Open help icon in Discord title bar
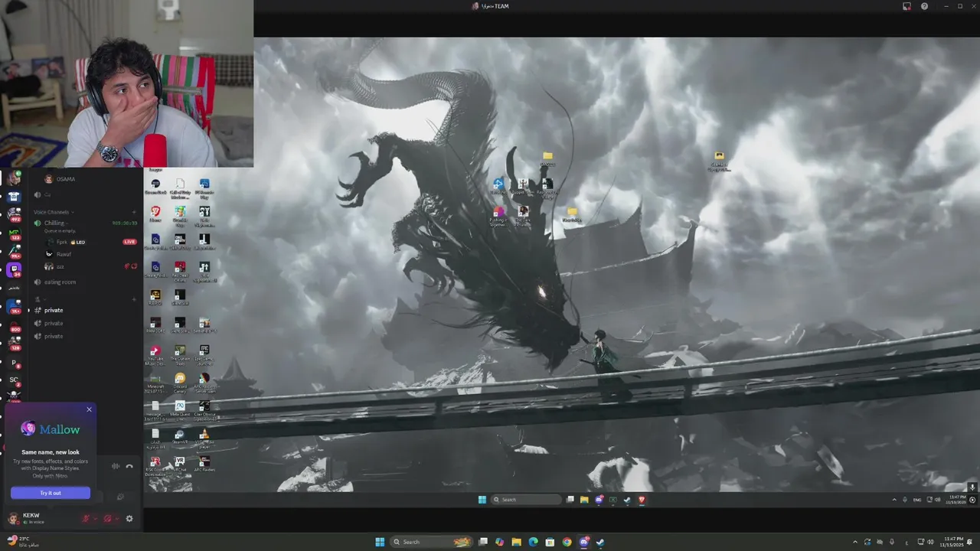This screenshot has width=980, height=551. click(924, 6)
